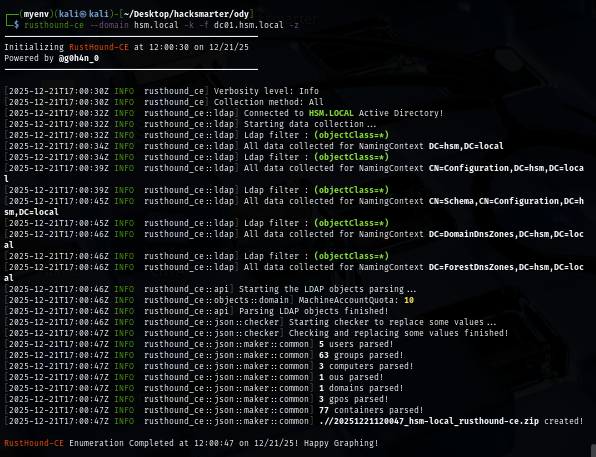Screen dimensions: 596x457
Task: Click the MachineAccountQuota value 10
Action: 409,301
